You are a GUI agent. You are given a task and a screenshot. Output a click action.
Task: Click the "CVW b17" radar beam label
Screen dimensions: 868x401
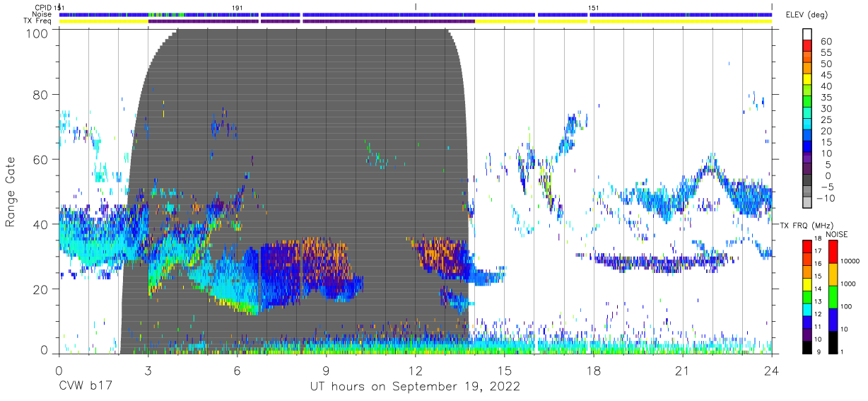(85, 387)
